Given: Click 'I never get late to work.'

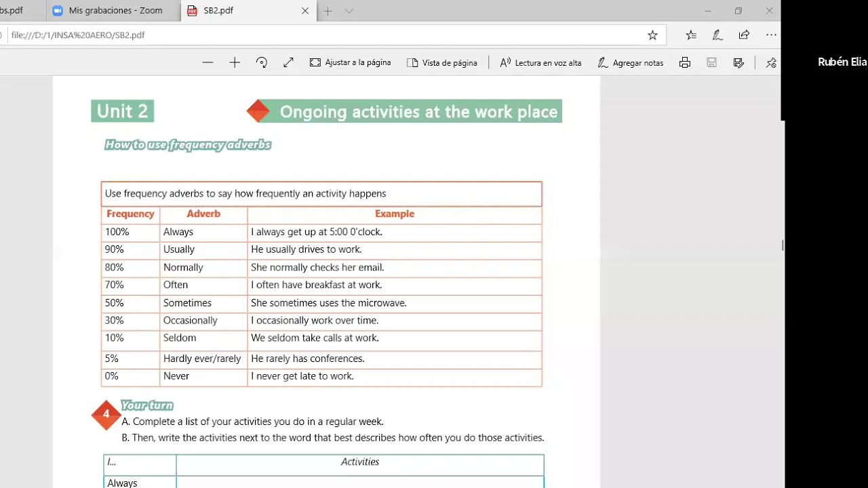Looking at the screenshot, I should (302, 376).
